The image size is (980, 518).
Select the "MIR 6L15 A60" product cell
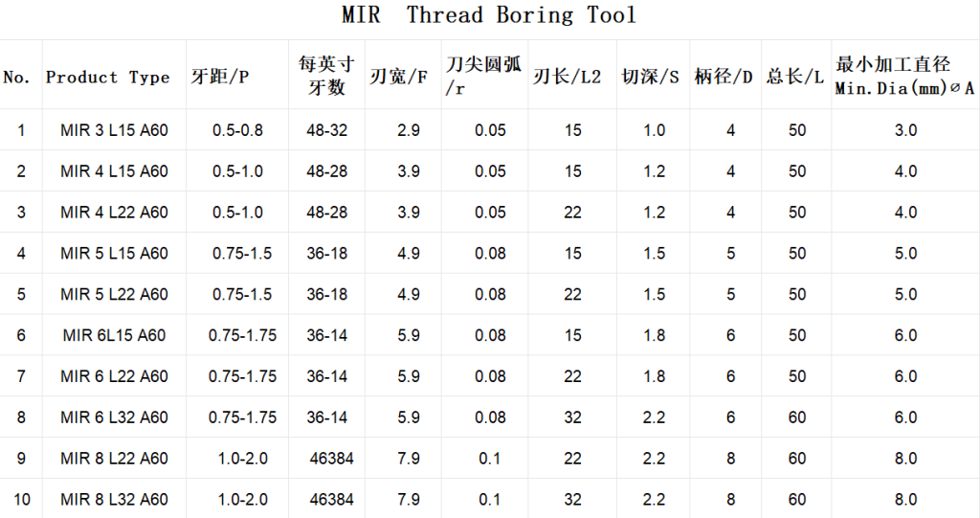click(x=114, y=335)
